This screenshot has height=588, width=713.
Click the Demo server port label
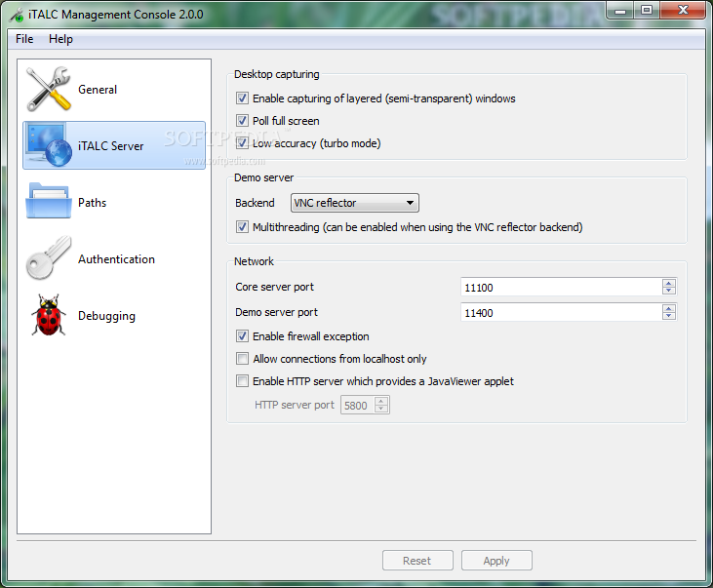point(276,312)
